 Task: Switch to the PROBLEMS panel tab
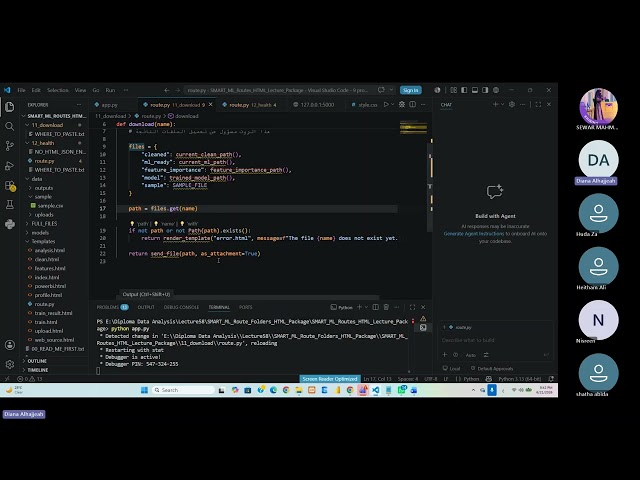112,307
